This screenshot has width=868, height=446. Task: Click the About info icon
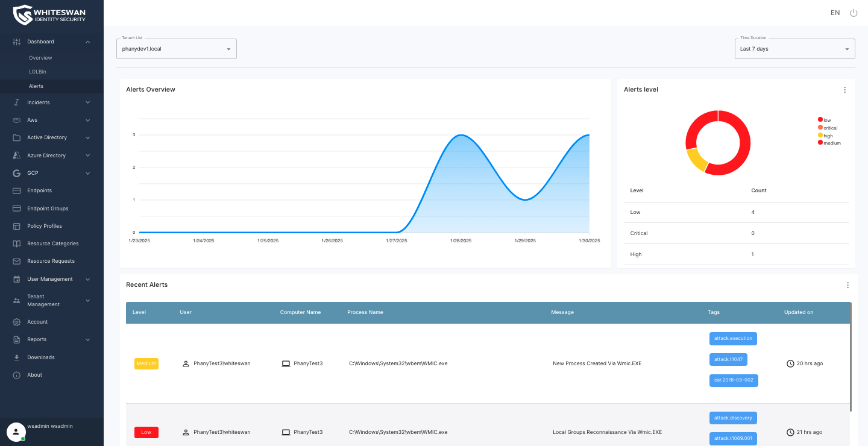(17, 375)
